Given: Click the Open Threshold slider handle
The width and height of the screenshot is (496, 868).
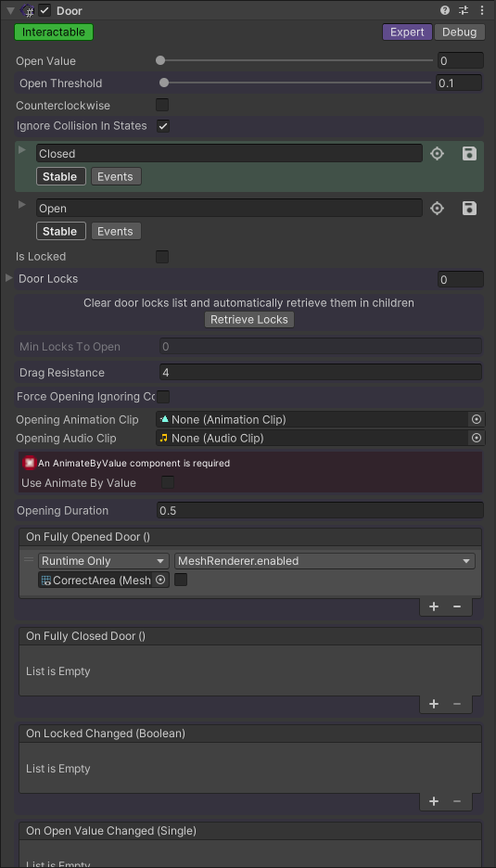Looking at the screenshot, I should (x=164, y=83).
